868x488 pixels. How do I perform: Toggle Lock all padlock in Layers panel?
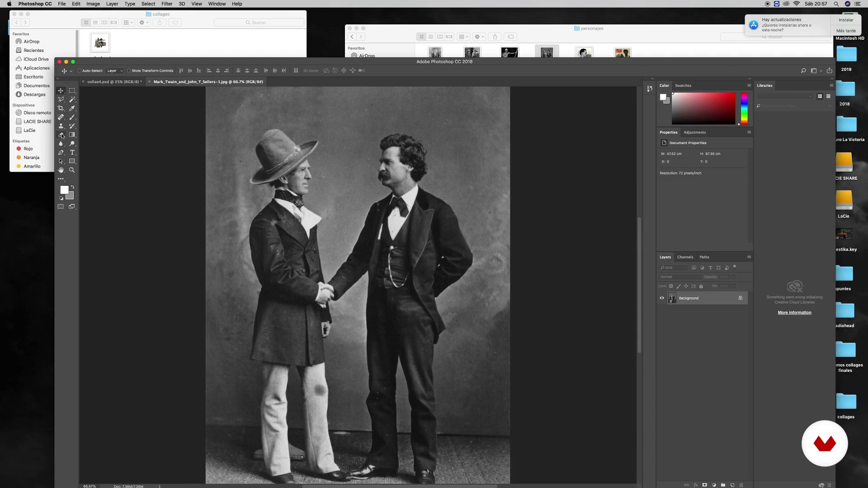[x=701, y=286]
